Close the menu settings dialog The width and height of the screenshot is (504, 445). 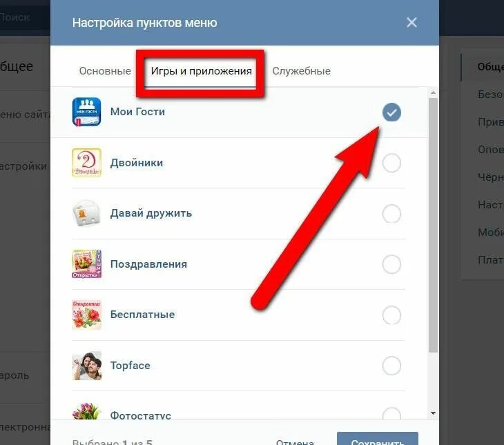click(x=411, y=23)
